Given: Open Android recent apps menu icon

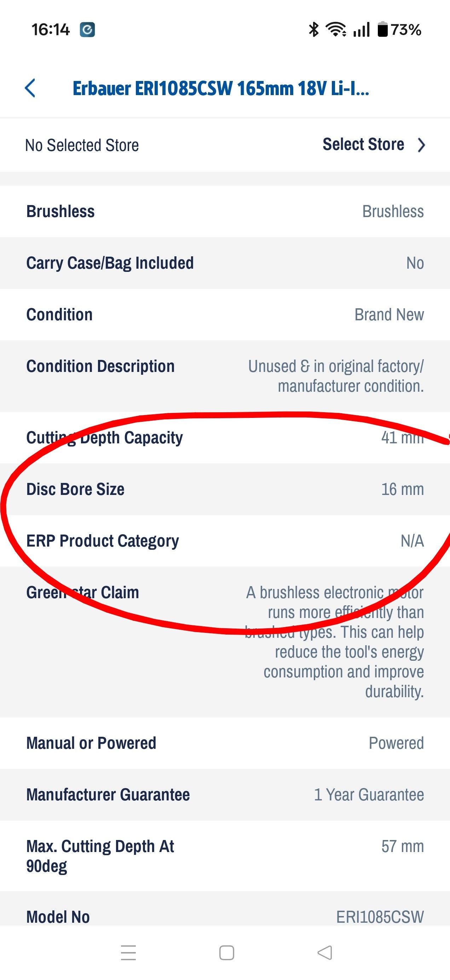Looking at the screenshot, I should [128, 952].
